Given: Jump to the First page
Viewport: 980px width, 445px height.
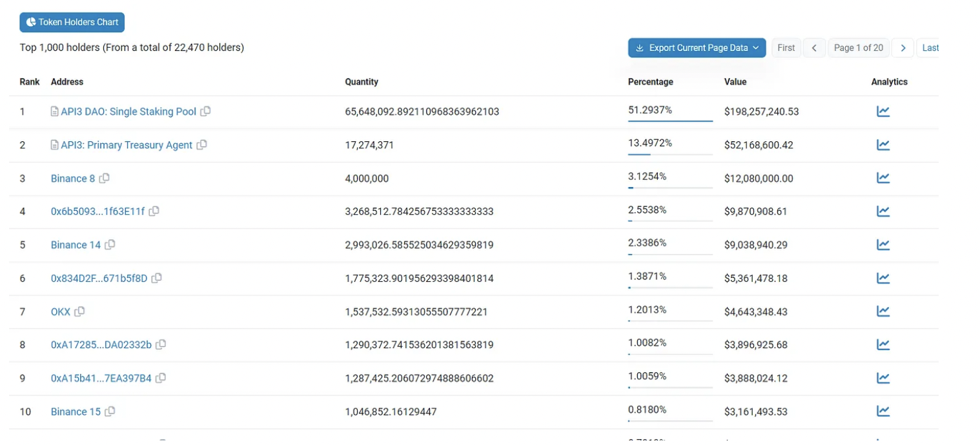Looking at the screenshot, I should (x=786, y=48).
